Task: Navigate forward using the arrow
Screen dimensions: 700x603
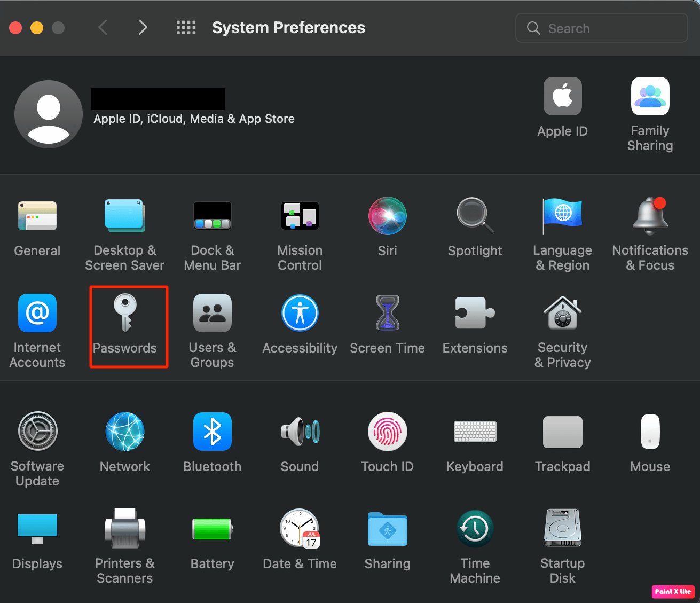Action: pos(143,27)
